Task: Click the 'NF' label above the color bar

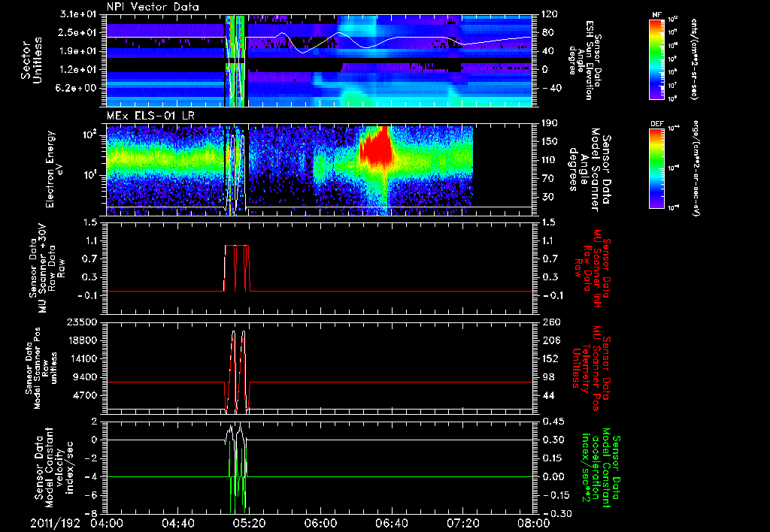Action: coord(656,15)
